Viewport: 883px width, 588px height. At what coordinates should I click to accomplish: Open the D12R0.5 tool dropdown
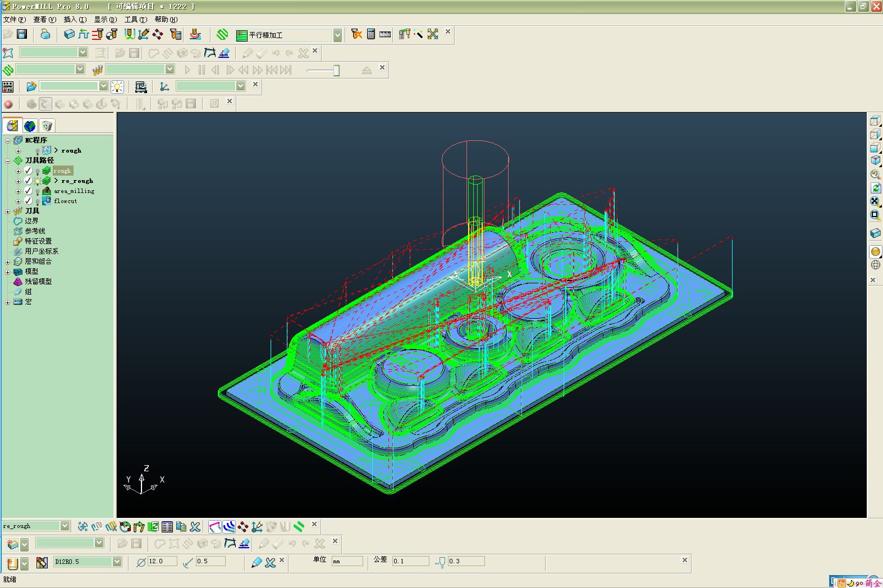[x=117, y=562]
